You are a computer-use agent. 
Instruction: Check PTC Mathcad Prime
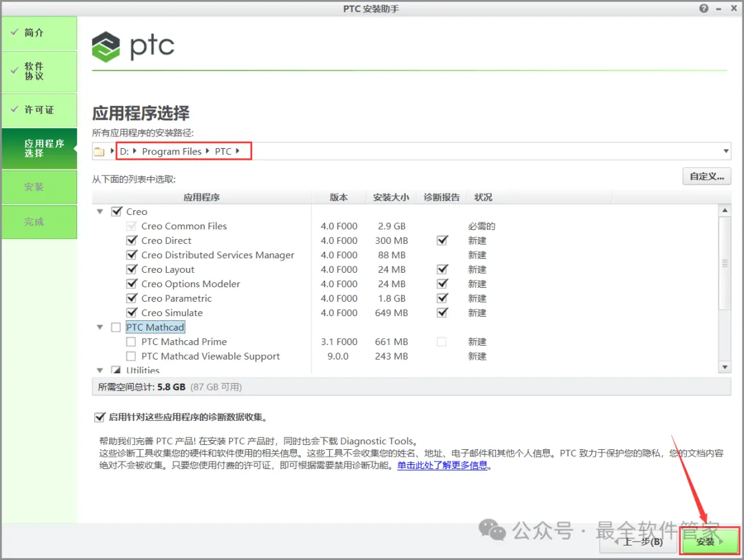[131, 342]
